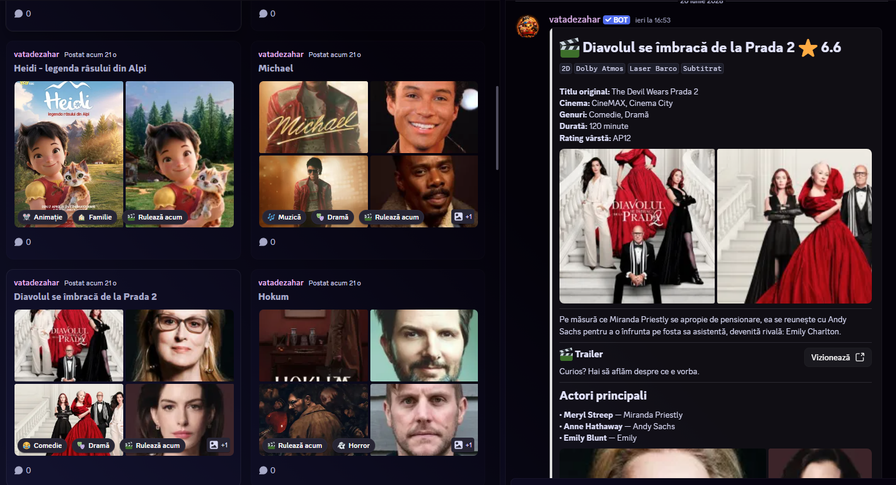This screenshot has height=485, width=896.
Task: Click vatadezahar author name on the Hokum post
Action: point(281,283)
